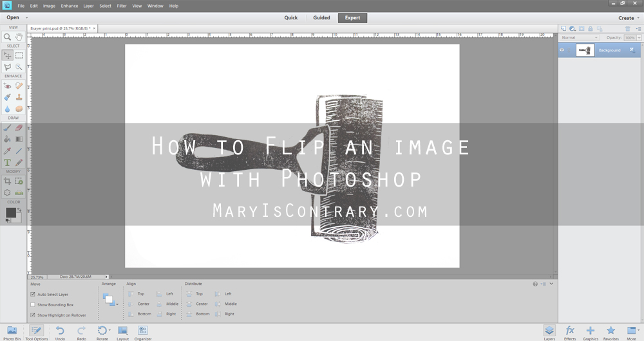
Task: Select the Rectangular Marquee tool
Action: coord(19,55)
